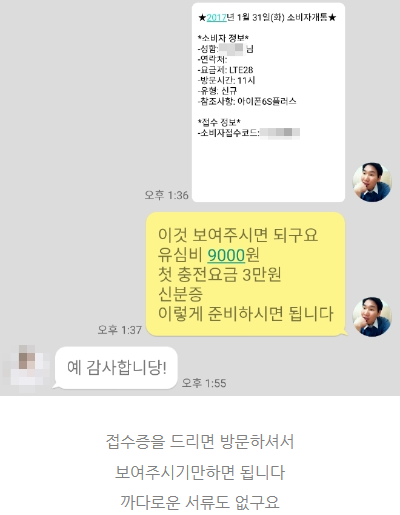Select the 신분증 line in yellow bubble

click(180, 295)
